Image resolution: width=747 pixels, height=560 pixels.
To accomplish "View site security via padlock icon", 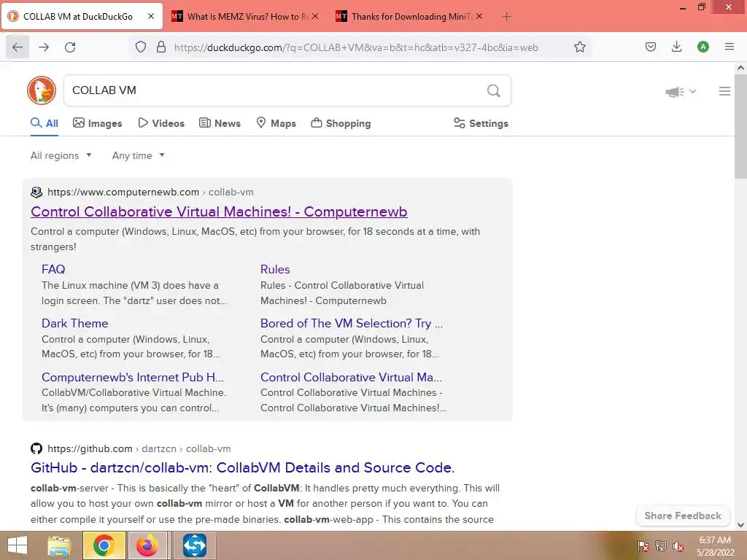I will (x=161, y=47).
